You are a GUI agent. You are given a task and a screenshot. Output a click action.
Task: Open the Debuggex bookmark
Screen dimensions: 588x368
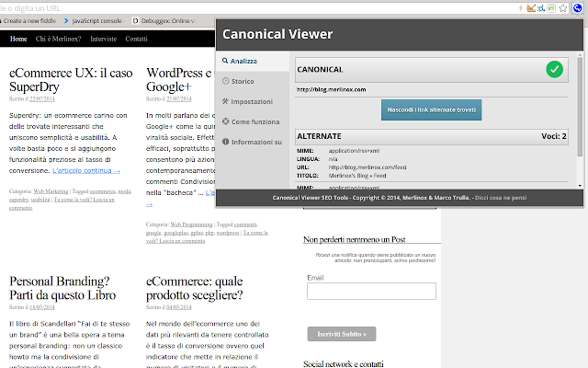coord(164,20)
